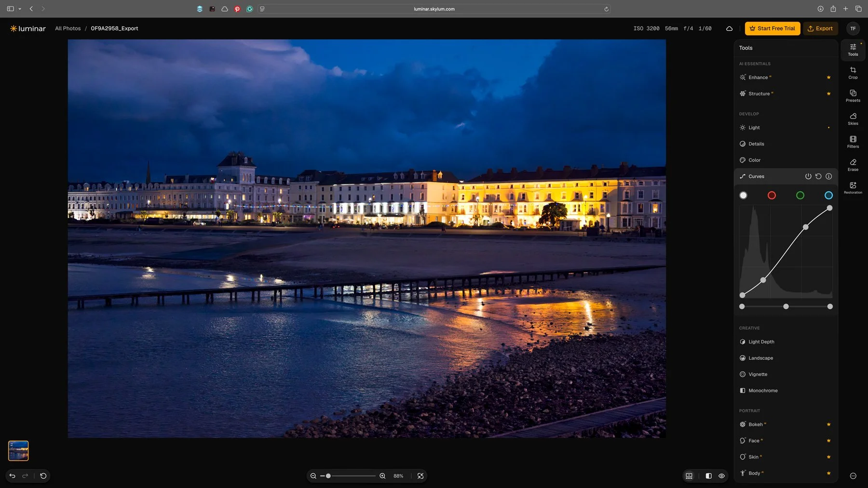
Task: Expand the Vignette tool
Action: (x=786, y=374)
